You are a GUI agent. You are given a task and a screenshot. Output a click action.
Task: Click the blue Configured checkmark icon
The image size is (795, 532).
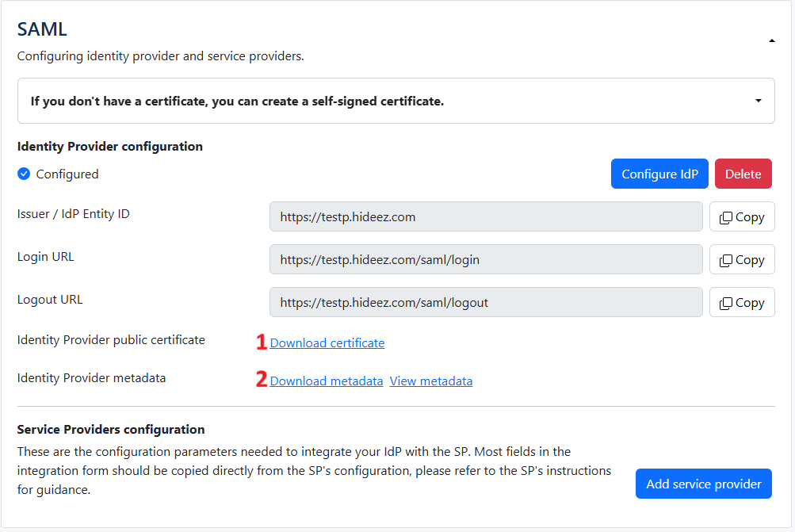click(24, 174)
